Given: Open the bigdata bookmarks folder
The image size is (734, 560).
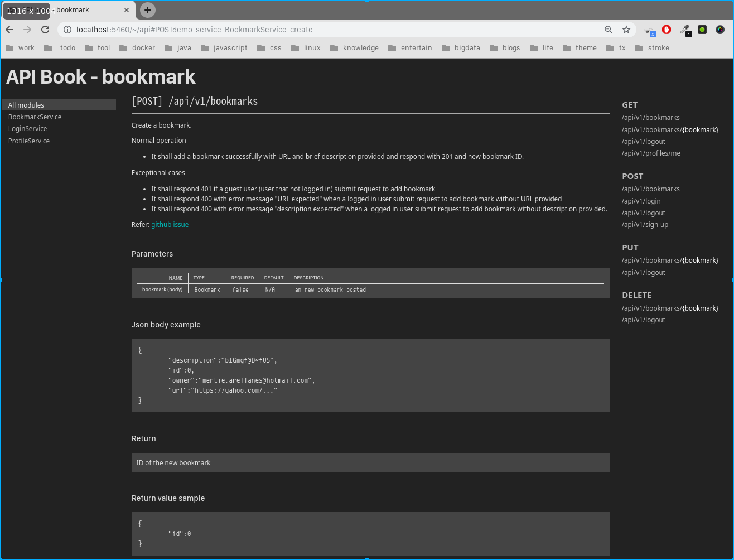Looking at the screenshot, I should click(461, 48).
